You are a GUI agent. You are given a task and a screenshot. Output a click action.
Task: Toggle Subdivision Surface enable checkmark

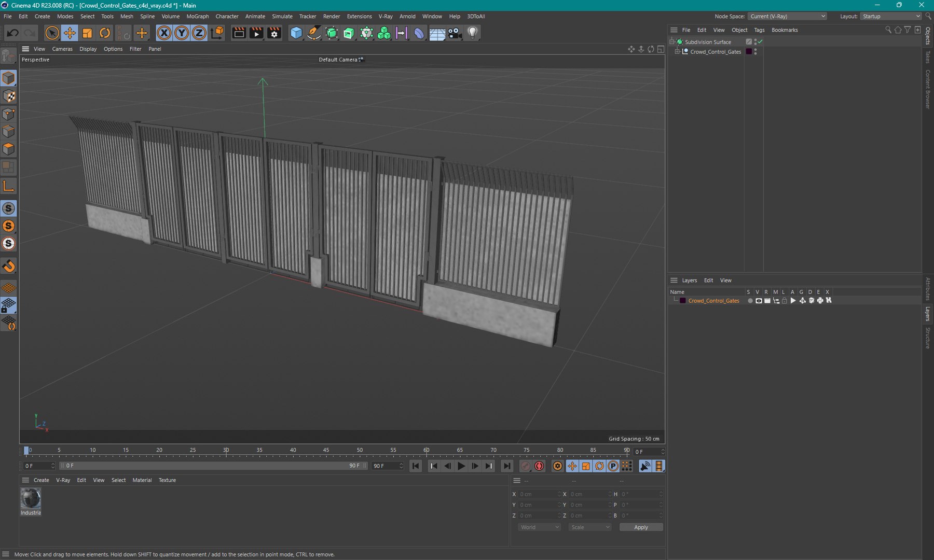click(760, 42)
